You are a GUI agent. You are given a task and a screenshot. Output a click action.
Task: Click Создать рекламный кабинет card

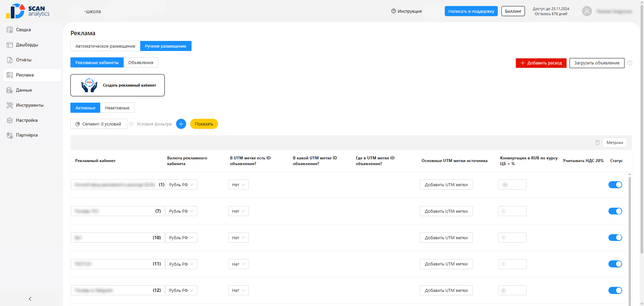click(117, 85)
